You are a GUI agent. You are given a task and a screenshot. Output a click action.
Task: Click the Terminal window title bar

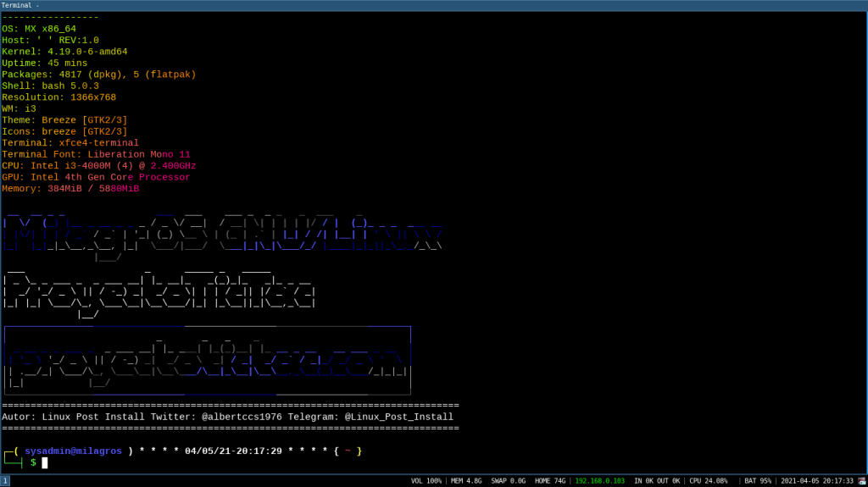[434, 5]
